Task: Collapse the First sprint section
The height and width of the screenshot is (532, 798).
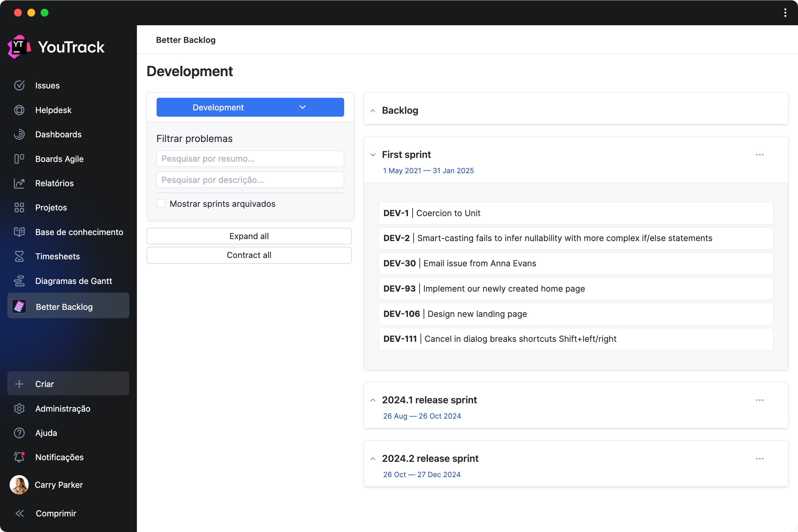Action: 372,155
